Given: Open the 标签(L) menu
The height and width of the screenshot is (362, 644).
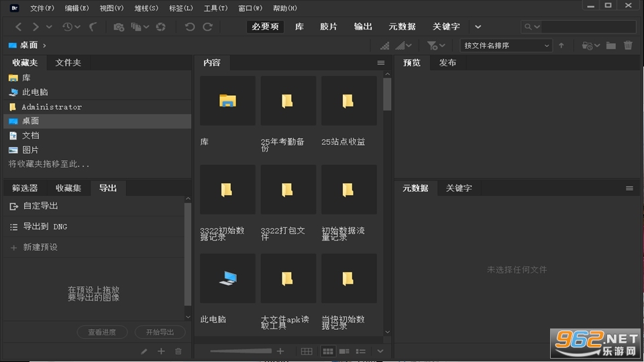Looking at the screenshot, I should (180, 8).
